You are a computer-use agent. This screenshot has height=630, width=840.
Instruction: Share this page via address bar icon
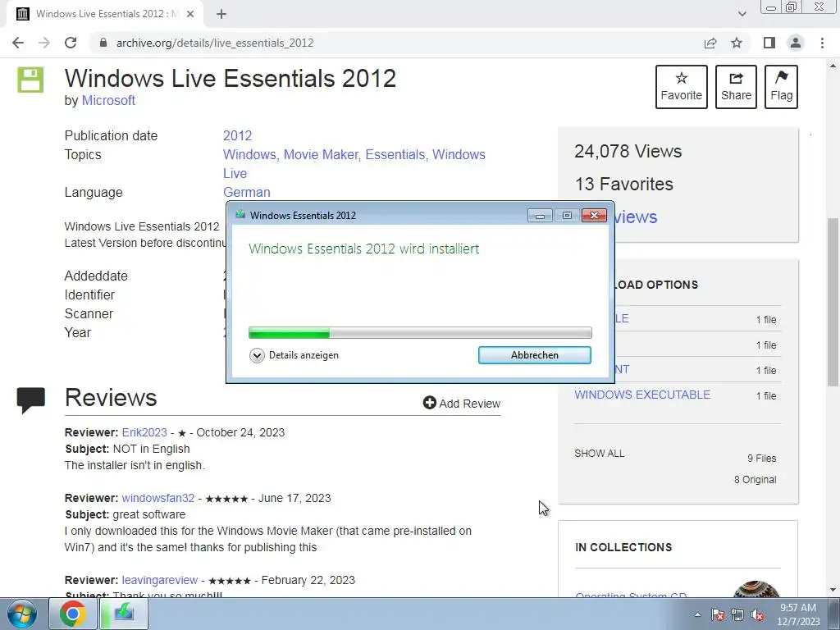710,43
